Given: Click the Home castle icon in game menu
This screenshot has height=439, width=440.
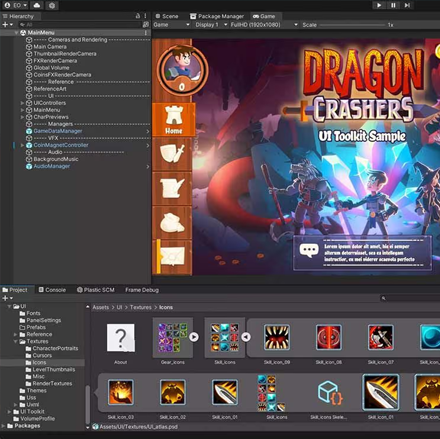Looking at the screenshot, I should 174,120.
